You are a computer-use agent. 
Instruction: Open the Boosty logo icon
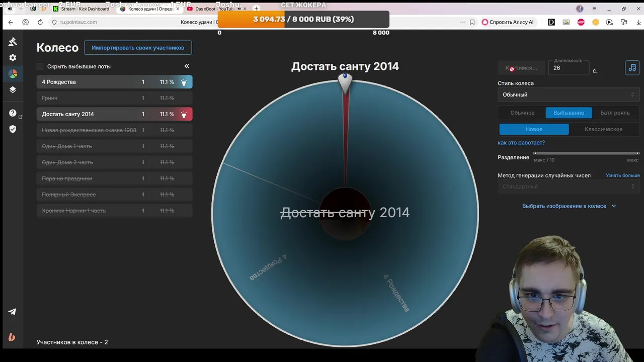12,337
